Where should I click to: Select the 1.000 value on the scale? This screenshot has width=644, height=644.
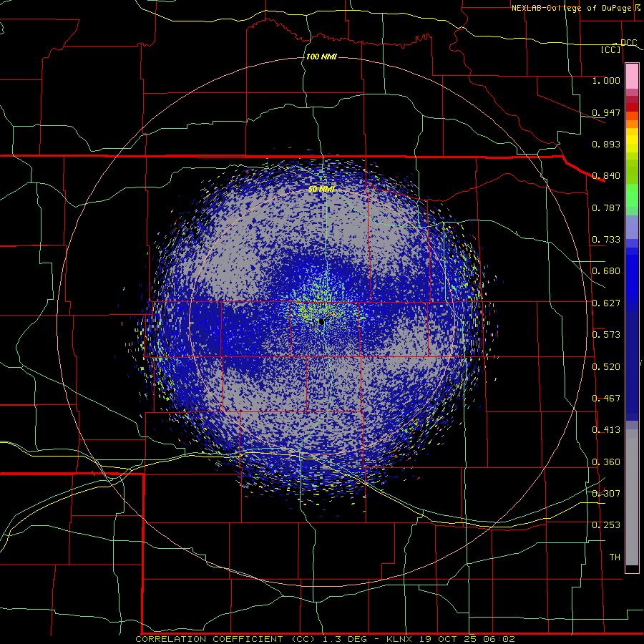(606, 80)
